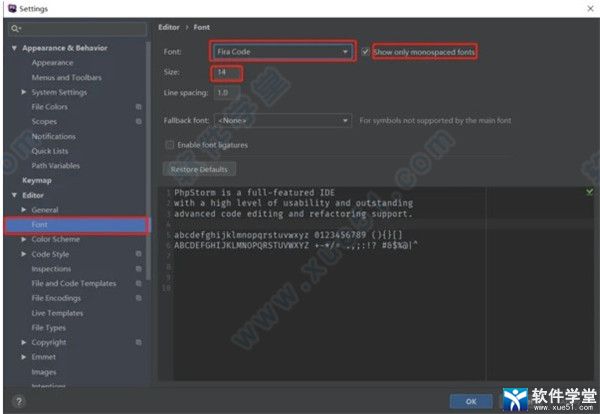Select Menus and Toolbars settings

point(67,77)
